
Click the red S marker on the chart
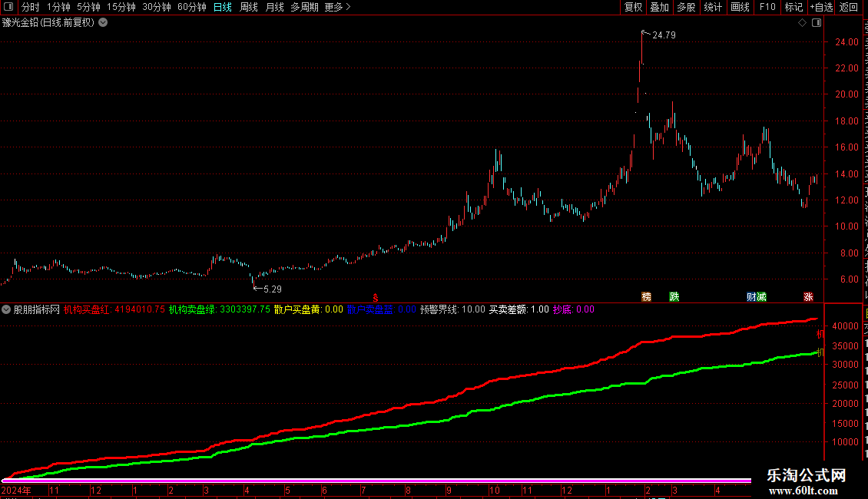[376, 298]
